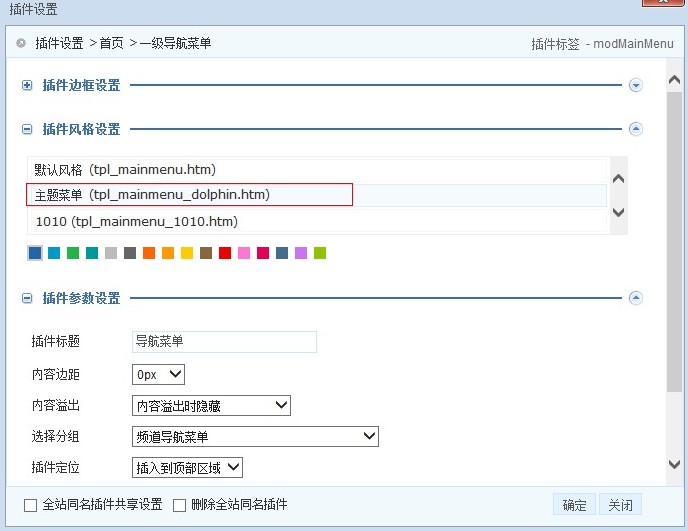
Task: Click the round arrow beside 插件风格设置
Action: tap(635, 129)
